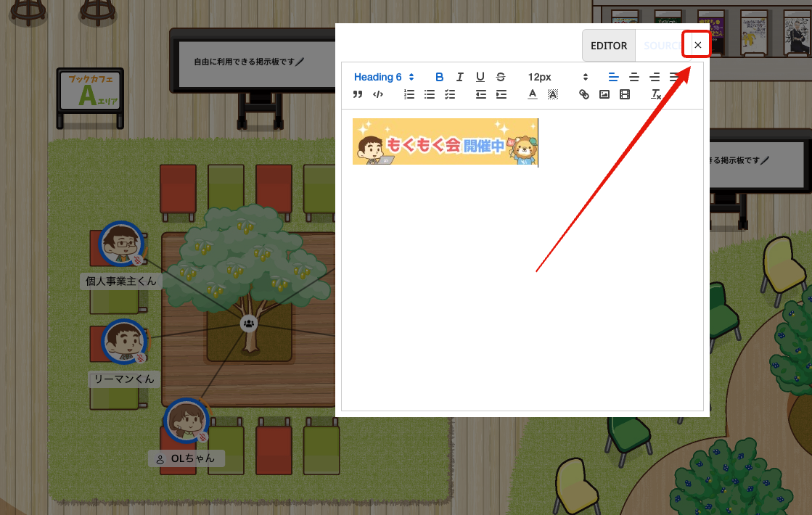Create a bulleted list
The image size is (812, 515).
coord(430,94)
